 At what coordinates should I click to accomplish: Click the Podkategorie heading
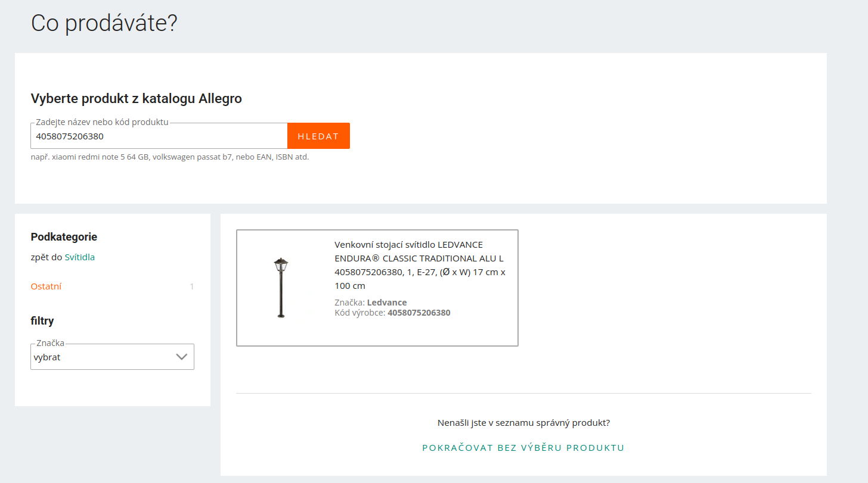point(64,236)
